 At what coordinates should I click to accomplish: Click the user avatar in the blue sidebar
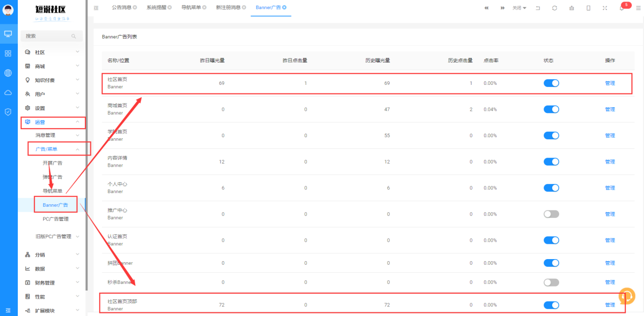(x=8, y=10)
